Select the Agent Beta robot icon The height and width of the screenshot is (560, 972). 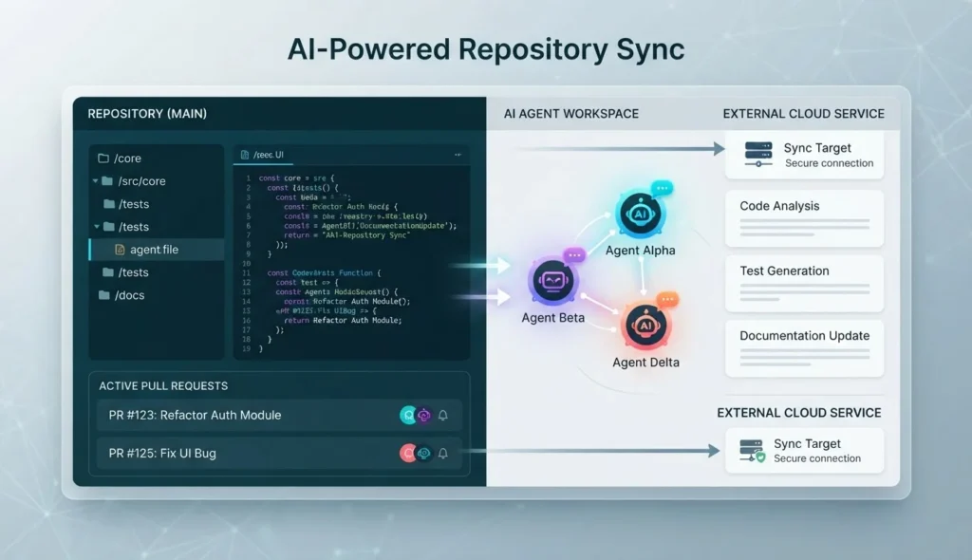(553, 282)
